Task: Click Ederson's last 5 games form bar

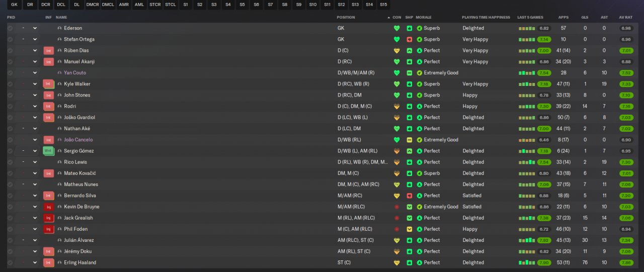Action: (527, 28)
